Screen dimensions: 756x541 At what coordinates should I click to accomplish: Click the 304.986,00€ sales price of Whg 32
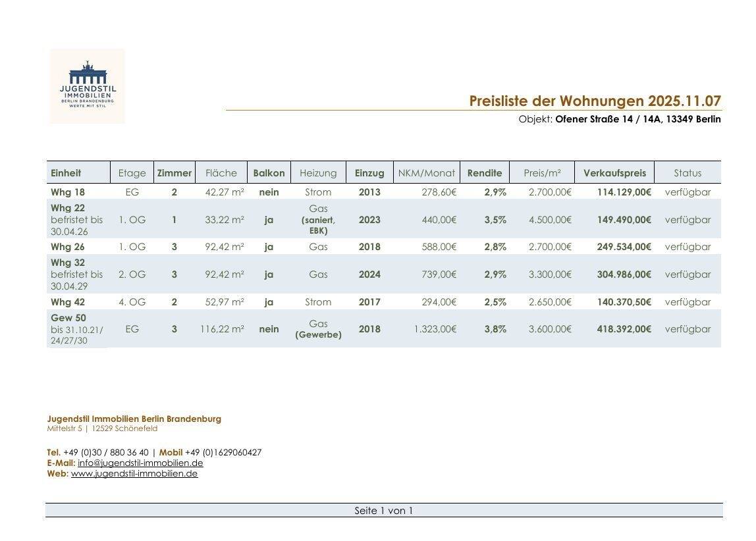coord(621,274)
